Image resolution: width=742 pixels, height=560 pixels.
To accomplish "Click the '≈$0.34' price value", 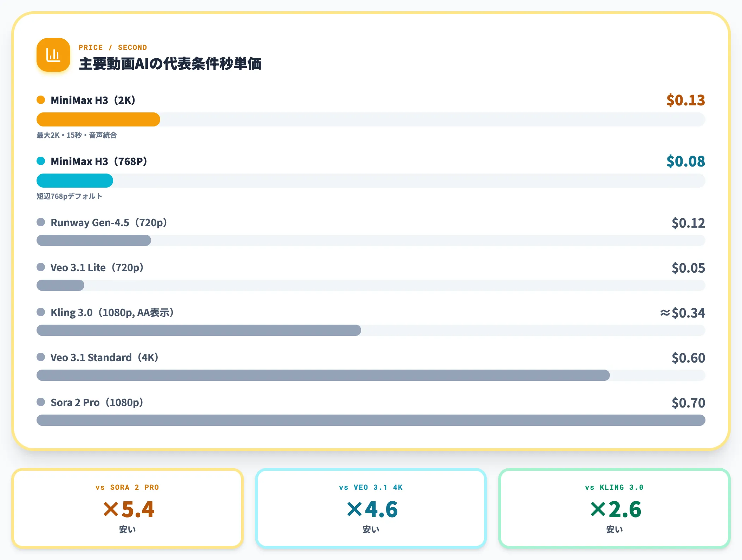I will click(683, 313).
